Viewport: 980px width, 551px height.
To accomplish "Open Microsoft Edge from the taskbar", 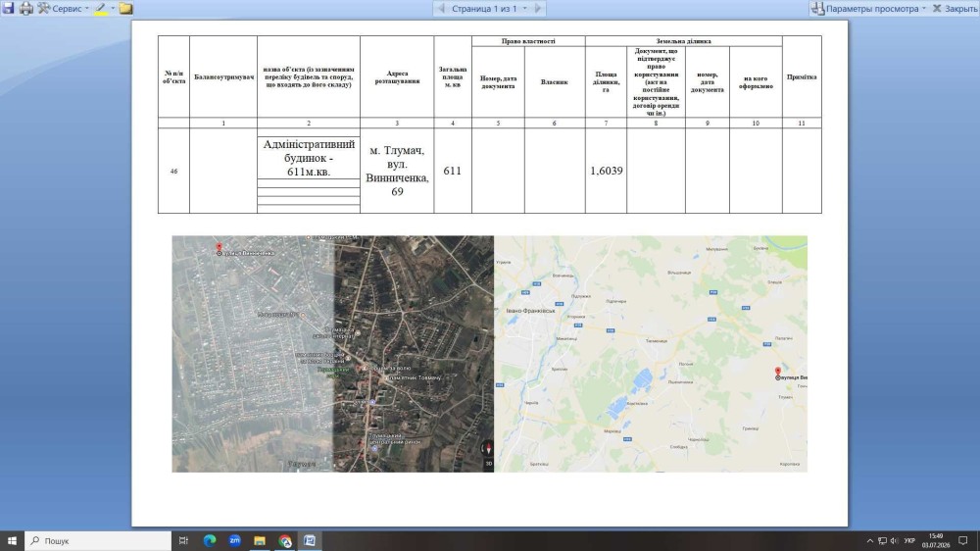I will [210, 541].
